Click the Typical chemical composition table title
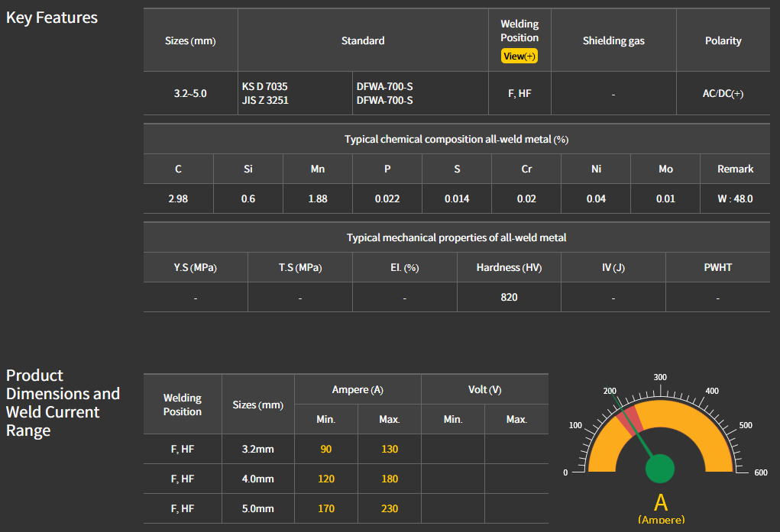 (x=456, y=140)
